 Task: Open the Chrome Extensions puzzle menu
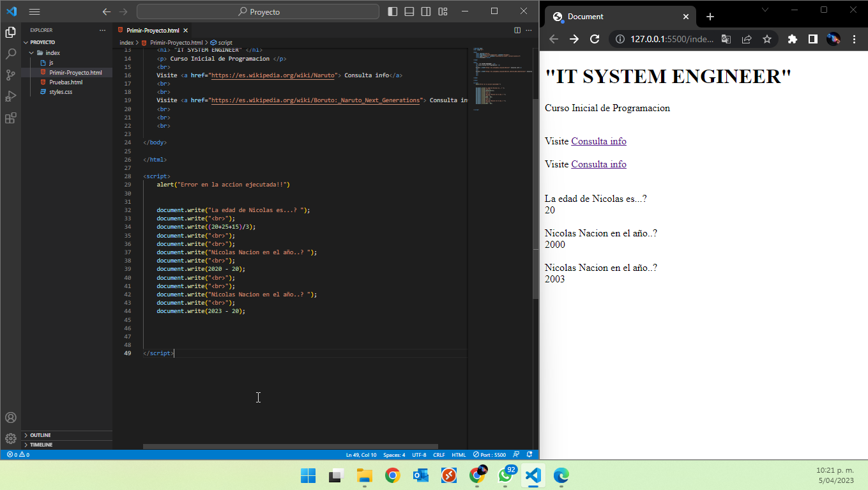point(793,39)
